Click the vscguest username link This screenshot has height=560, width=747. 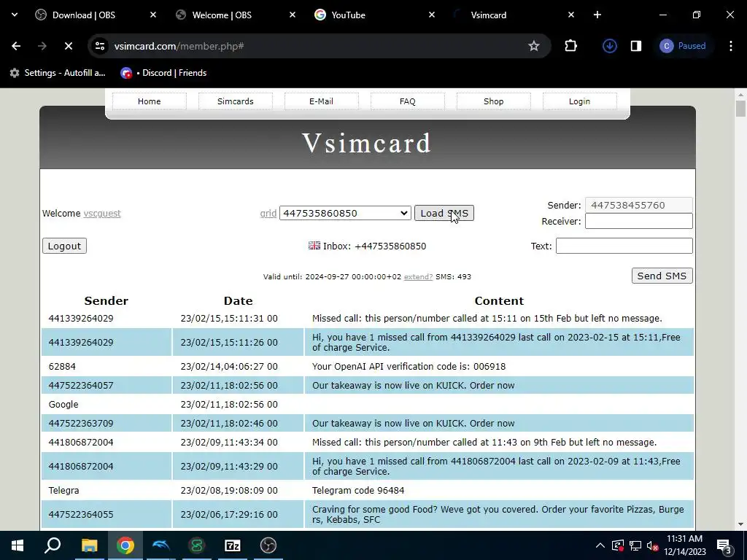[x=102, y=214]
